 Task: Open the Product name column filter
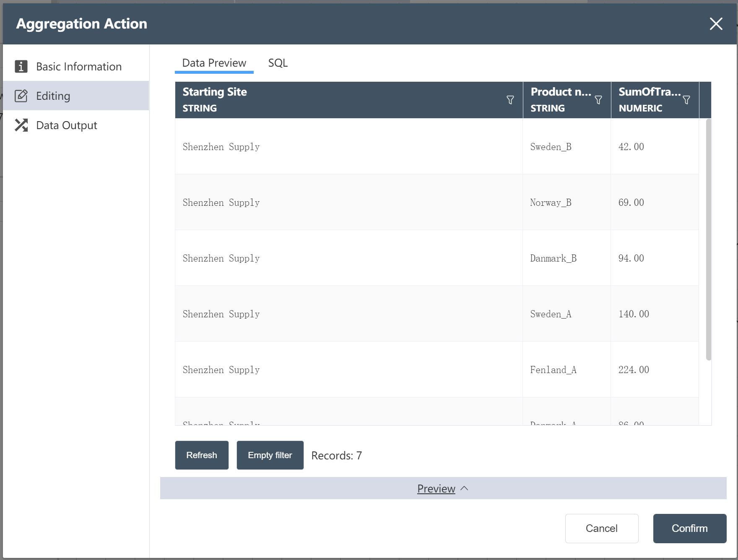pos(598,100)
